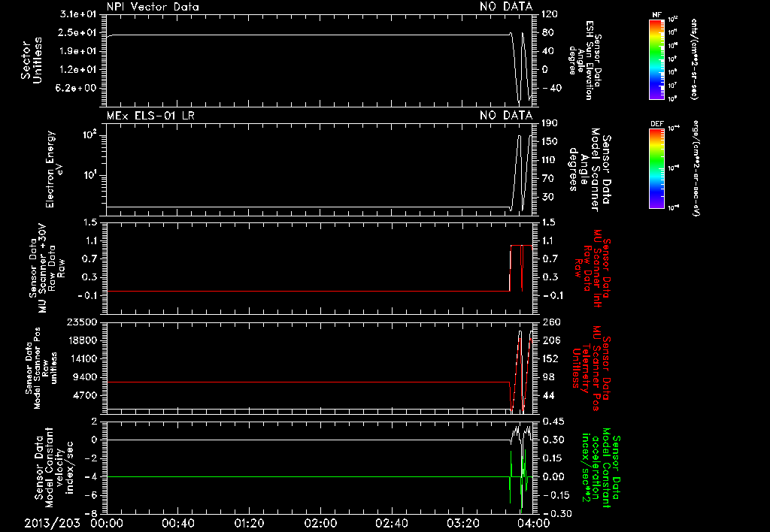Click the green 'Model Constant acceleration' label
Screen dimensions: 770x532
(602, 467)
